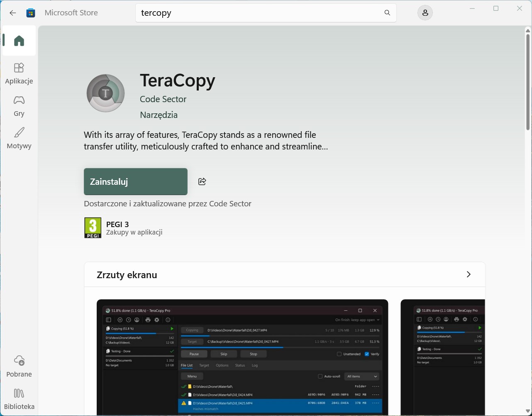Click the "PEGI 3" label text
The height and width of the screenshot is (416, 532).
pyautogui.click(x=117, y=224)
